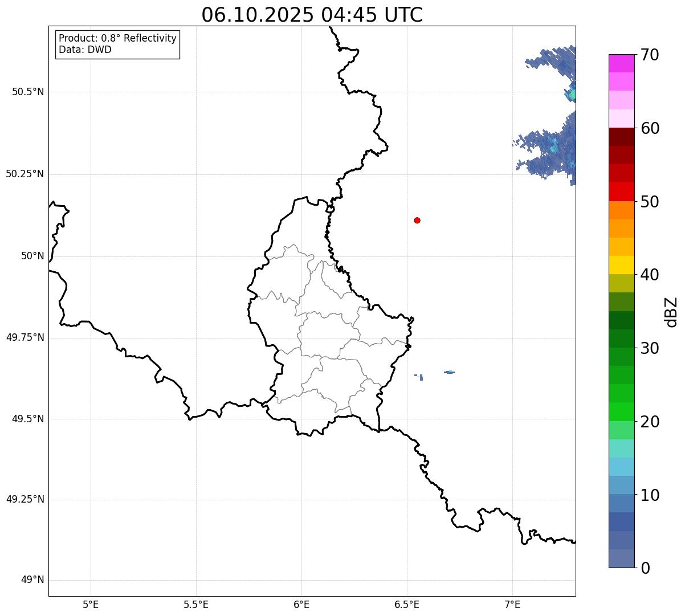Click latitude label "49.25°N"
Viewport: 685px width, 616px height.
click(25, 499)
